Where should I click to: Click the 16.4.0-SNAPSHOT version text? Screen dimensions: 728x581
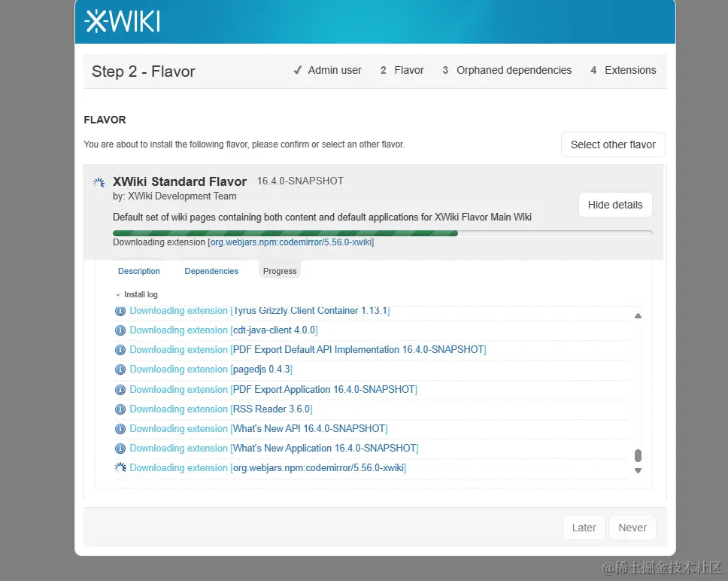pyautogui.click(x=300, y=181)
